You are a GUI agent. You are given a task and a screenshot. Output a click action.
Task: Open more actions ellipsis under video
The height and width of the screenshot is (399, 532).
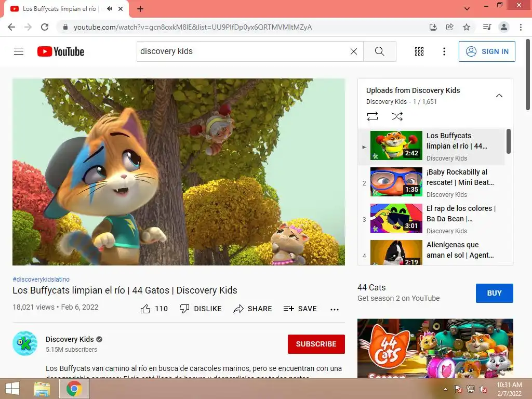335,309
